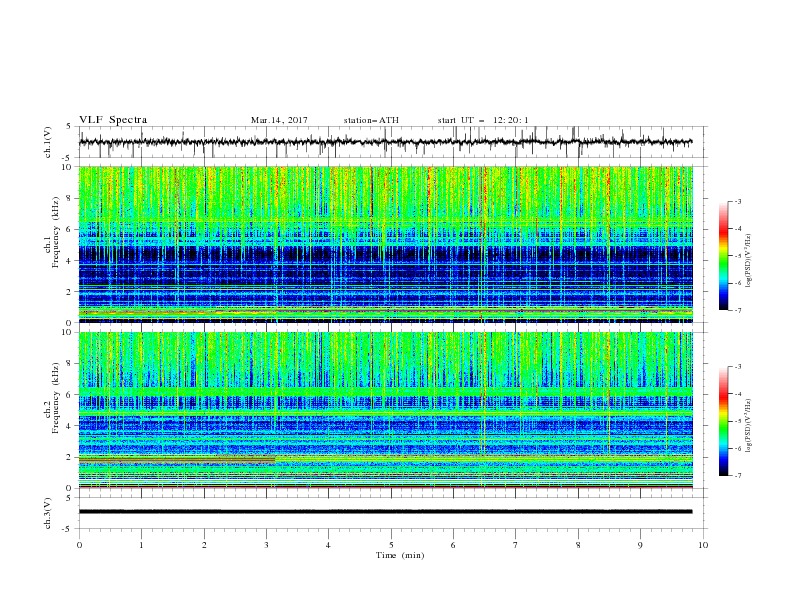Image resolution: width=792 pixels, height=612 pixels.
Task: Click the 'start UT = 12:20:1' label
Action: pos(483,120)
